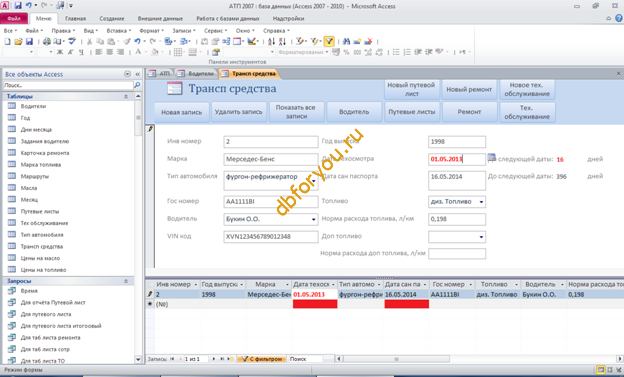Click the Новая запись button
Viewport: 624px width, 377px height.
[181, 112]
